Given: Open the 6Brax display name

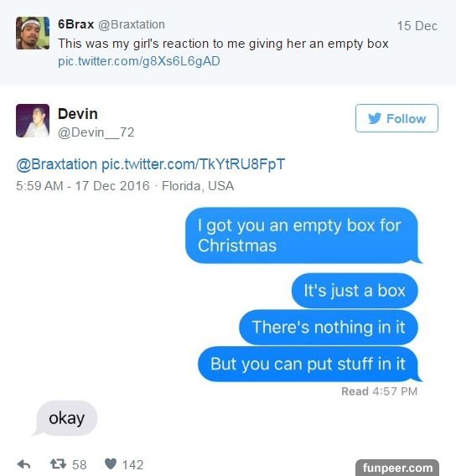Looking at the screenshot, I should (x=76, y=24).
